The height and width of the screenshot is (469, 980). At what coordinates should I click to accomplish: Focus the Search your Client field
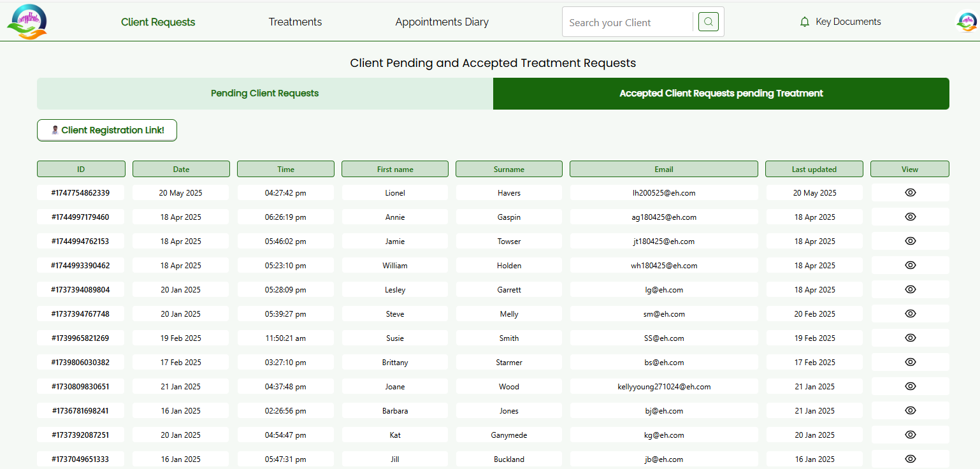coord(628,22)
